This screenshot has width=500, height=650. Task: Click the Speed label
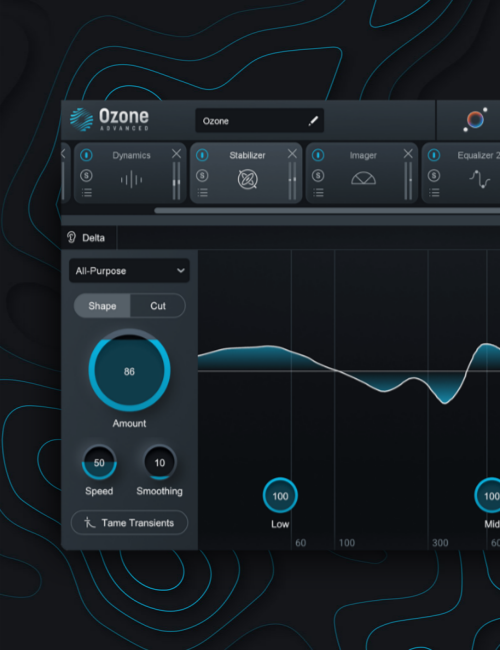[x=99, y=491]
